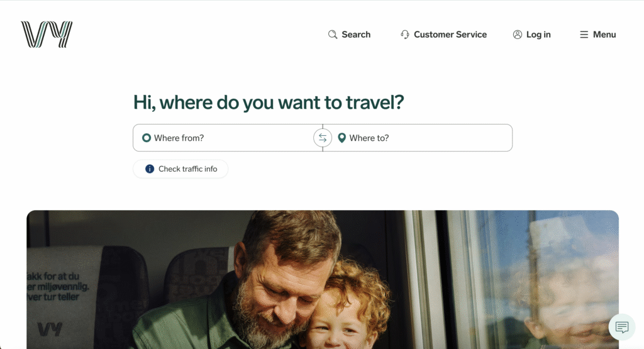Swap origin and destination stations
Image resolution: width=644 pixels, height=349 pixels.
coord(323,138)
